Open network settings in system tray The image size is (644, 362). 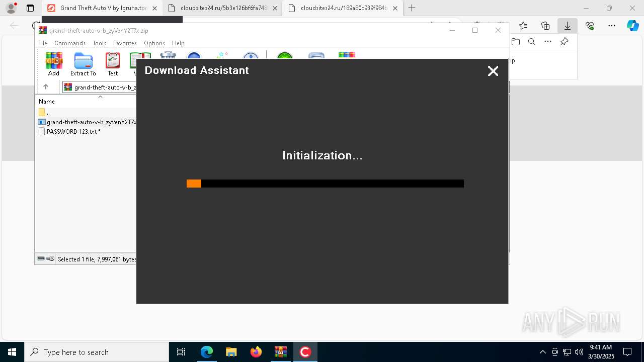567,352
